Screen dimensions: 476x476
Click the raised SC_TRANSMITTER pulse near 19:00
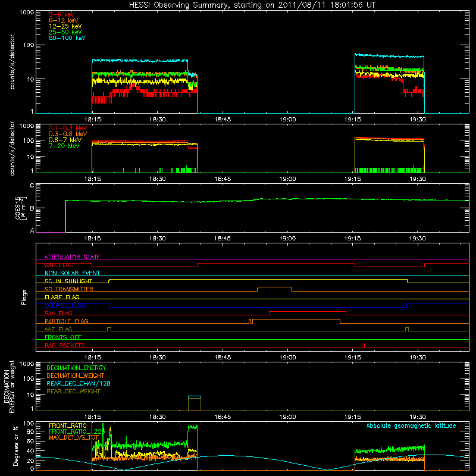[275, 287]
